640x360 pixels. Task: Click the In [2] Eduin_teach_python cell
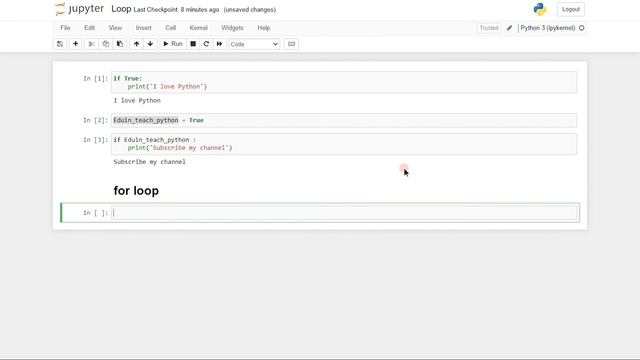[344, 120]
